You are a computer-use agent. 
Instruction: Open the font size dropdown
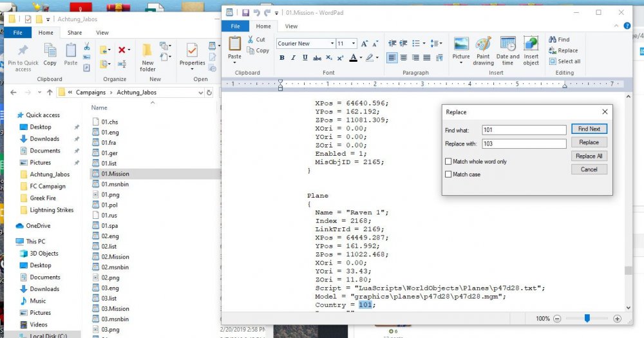point(354,44)
